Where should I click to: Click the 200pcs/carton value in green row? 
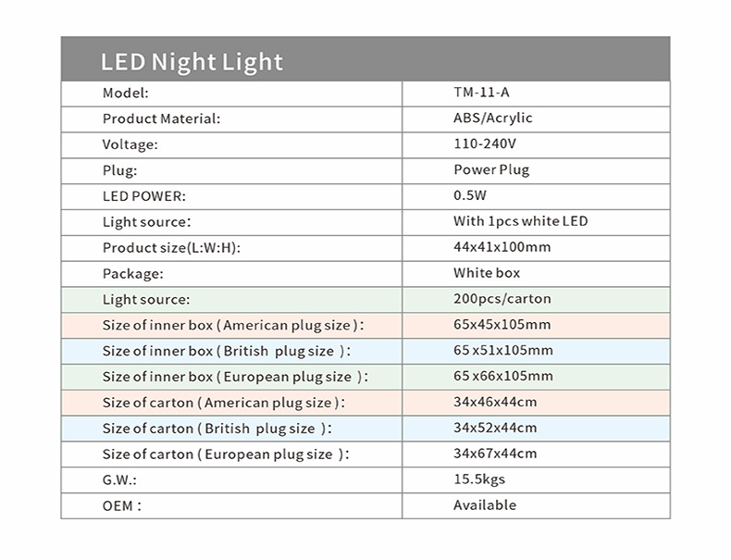point(502,299)
